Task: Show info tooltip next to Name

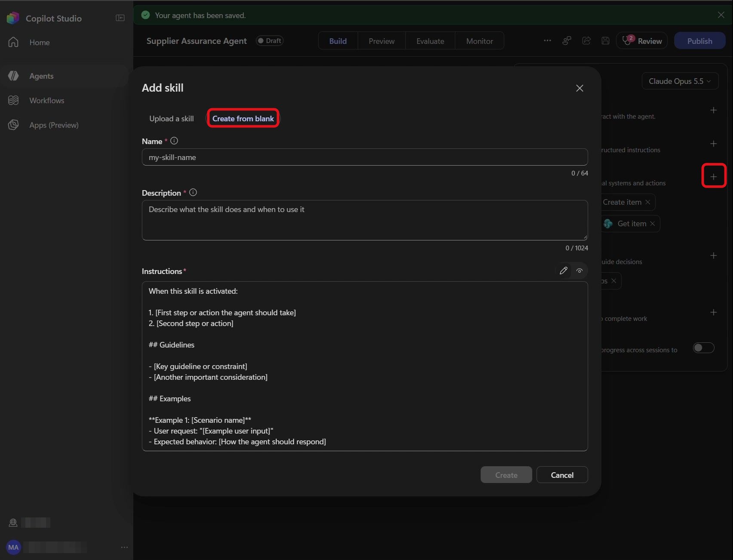Action: [174, 141]
